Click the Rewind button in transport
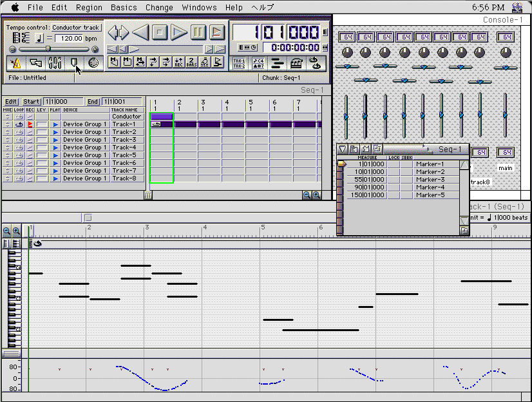Screen dimensions: 532x402 pyautogui.click(x=140, y=32)
